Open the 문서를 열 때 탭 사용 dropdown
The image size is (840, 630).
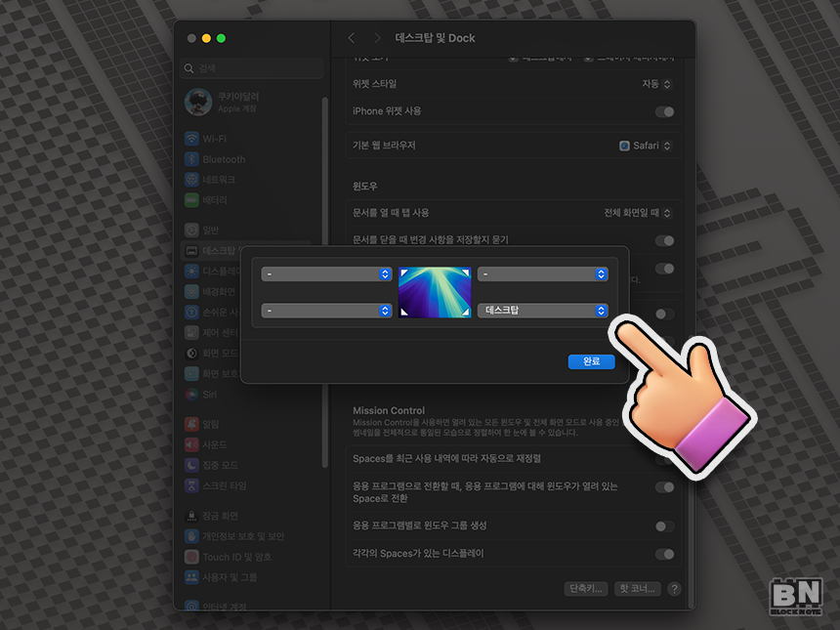click(x=638, y=213)
